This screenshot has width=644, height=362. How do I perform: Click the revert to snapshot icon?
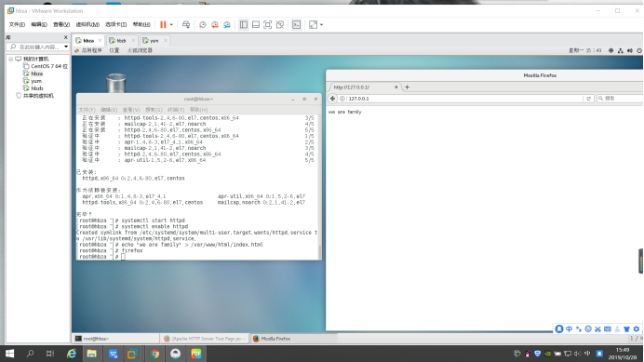point(215,24)
